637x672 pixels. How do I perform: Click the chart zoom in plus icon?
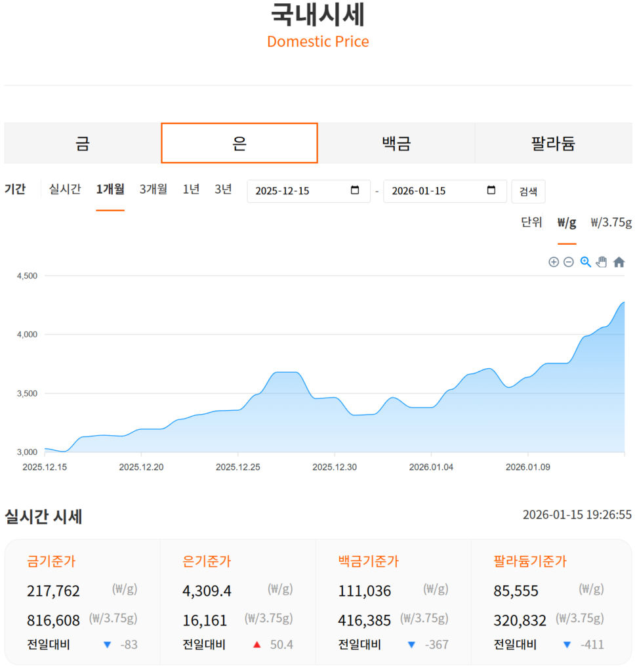[554, 262]
